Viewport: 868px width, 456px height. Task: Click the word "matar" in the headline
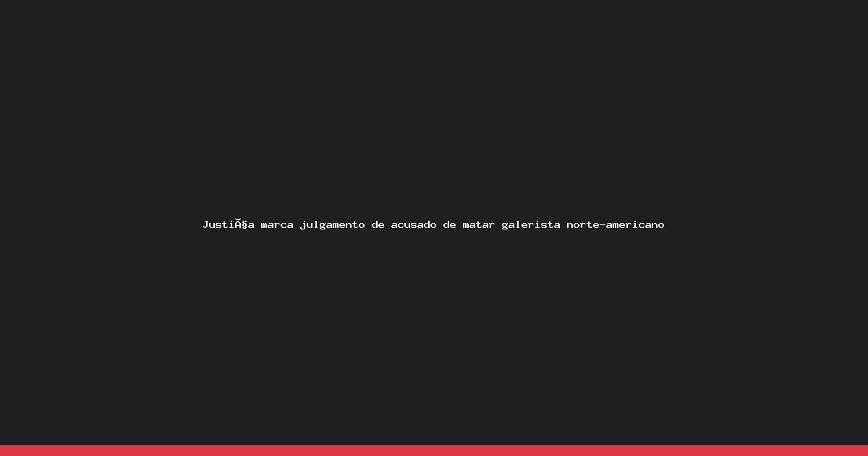pyautogui.click(x=479, y=225)
